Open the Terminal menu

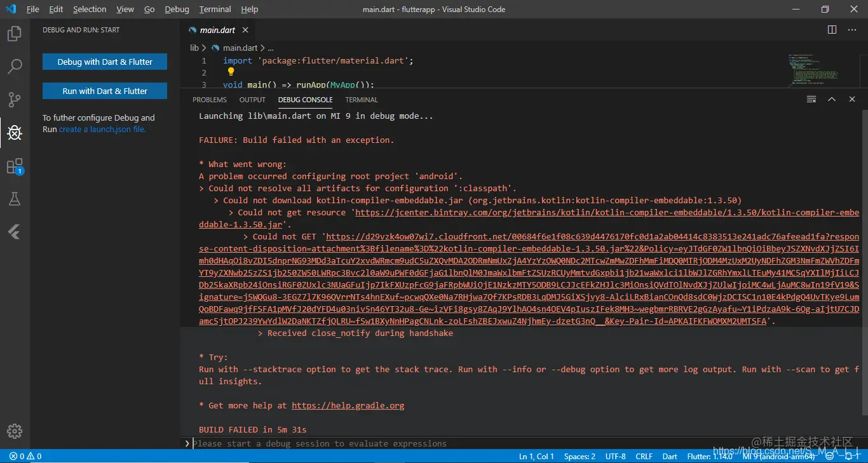click(x=215, y=9)
